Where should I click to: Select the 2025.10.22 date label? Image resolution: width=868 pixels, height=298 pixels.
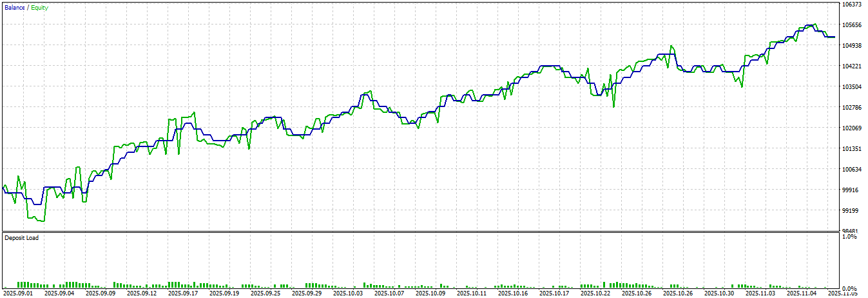click(x=595, y=293)
